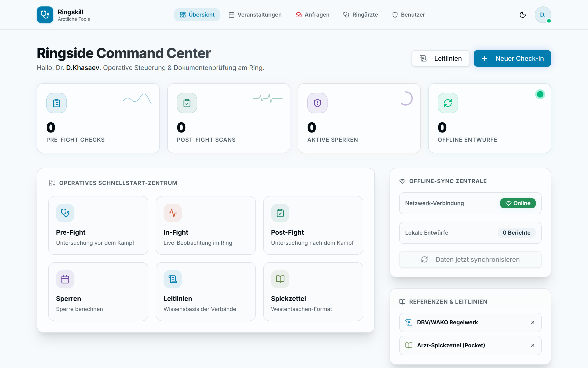Open Wissensbasis der Verbände card
588x368 pixels.
(206, 292)
